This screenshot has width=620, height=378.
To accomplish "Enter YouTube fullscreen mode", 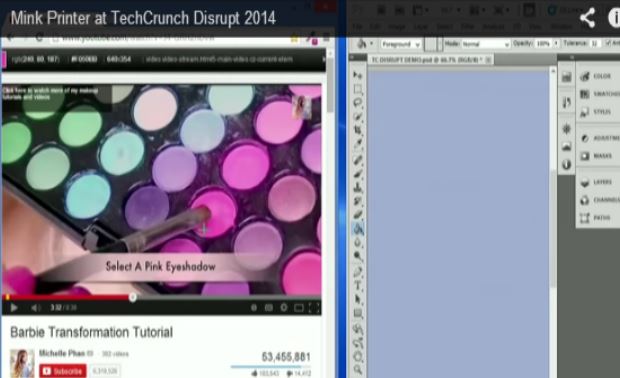I will click(314, 308).
